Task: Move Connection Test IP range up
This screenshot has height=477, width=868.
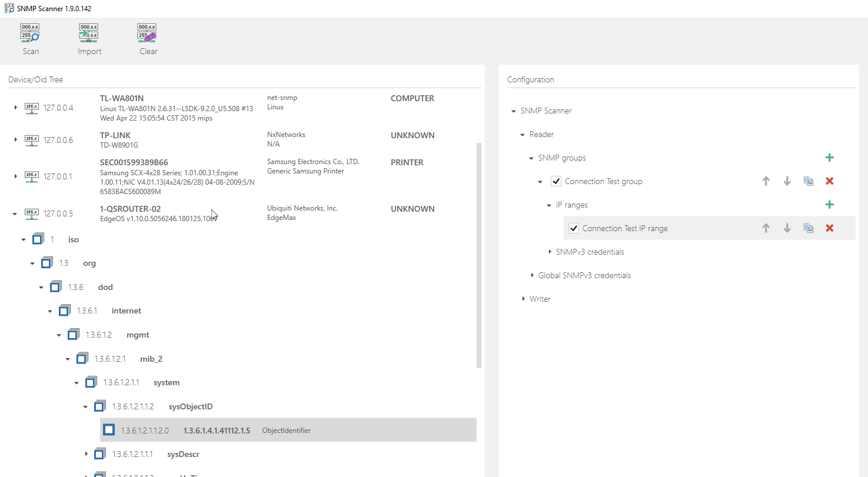Action: (766, 228)
